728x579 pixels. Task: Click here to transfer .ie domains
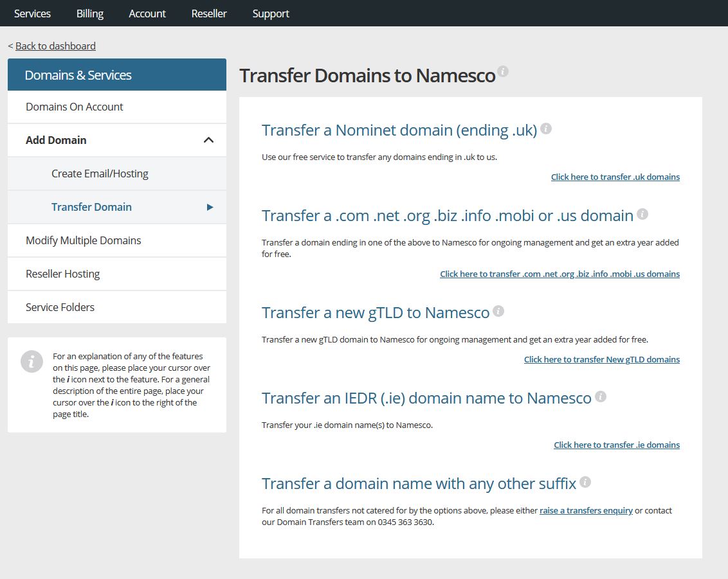[617, 445]
